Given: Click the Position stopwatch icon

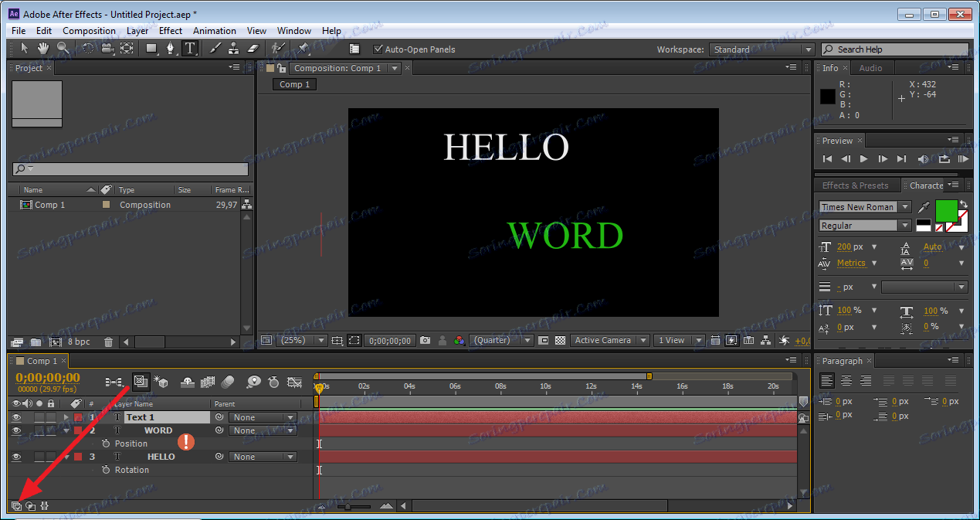Looking at the screenshot, I should coord(107,444).
